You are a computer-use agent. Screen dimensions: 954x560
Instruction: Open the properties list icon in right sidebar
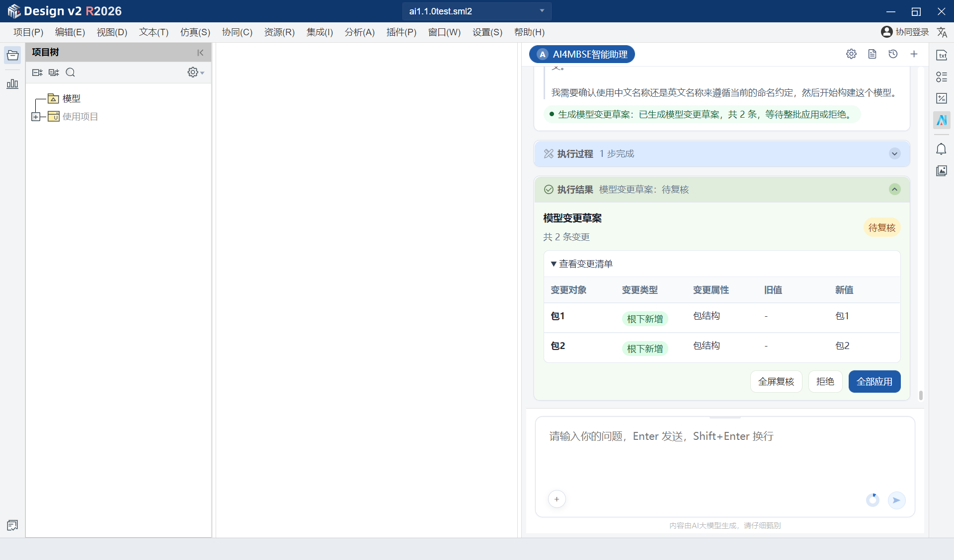tap(942, 77)
